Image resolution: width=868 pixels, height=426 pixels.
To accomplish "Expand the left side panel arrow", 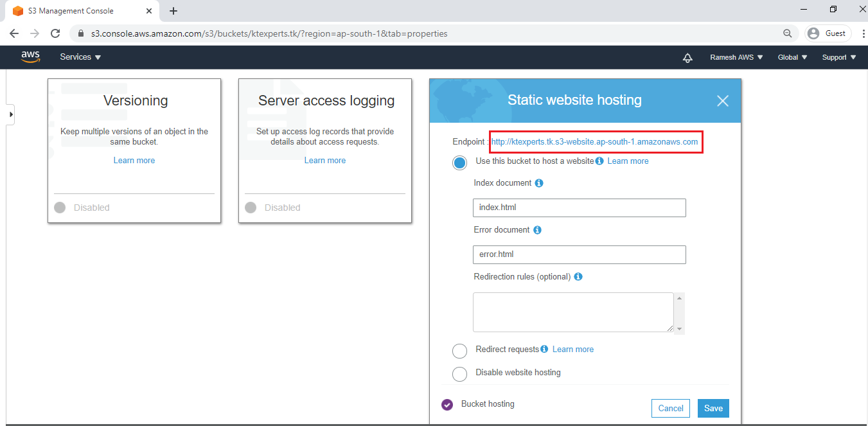I will (10, 114).
